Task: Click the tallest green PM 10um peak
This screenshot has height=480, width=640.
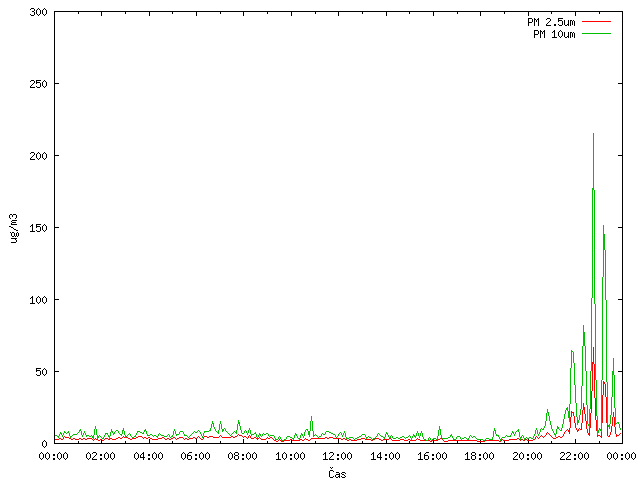Action: point(593,134)
